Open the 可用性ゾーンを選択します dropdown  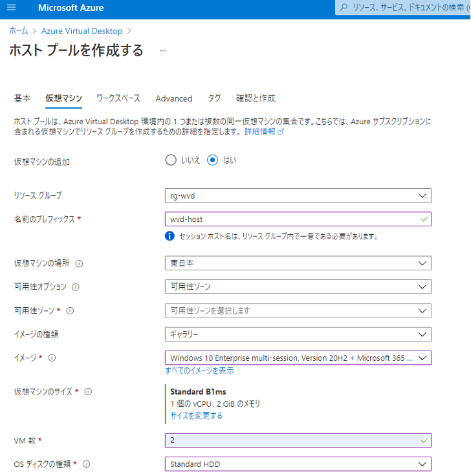click(298, 310)
